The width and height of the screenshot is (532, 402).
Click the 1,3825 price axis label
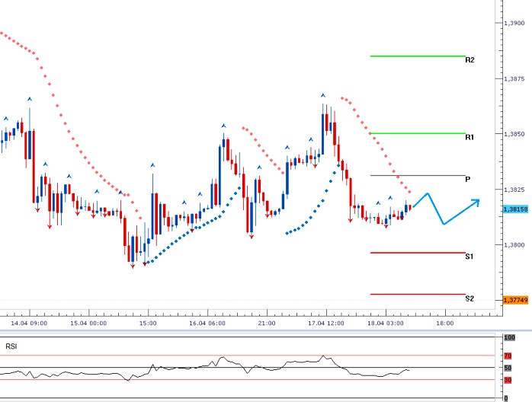[514, 190]
